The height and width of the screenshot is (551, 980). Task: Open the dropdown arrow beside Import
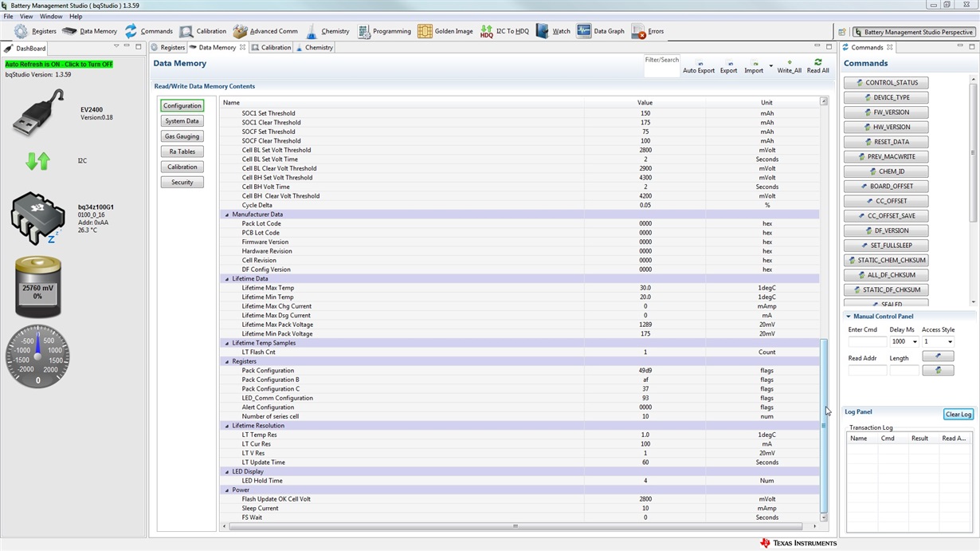(770, 66)
